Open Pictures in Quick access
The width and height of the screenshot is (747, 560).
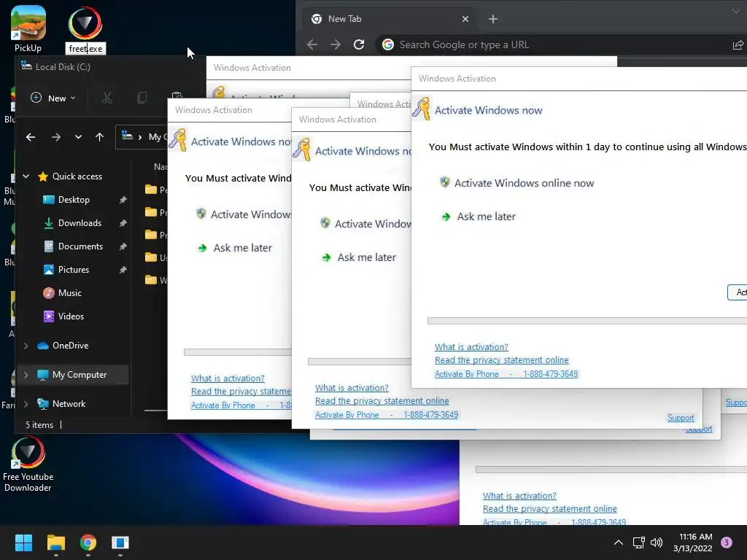(x=74, y=270)
